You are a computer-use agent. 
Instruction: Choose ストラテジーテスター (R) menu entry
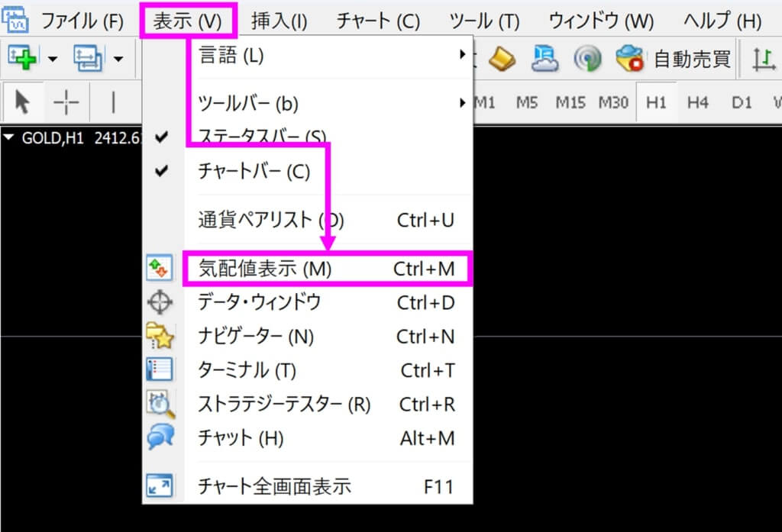307,404
